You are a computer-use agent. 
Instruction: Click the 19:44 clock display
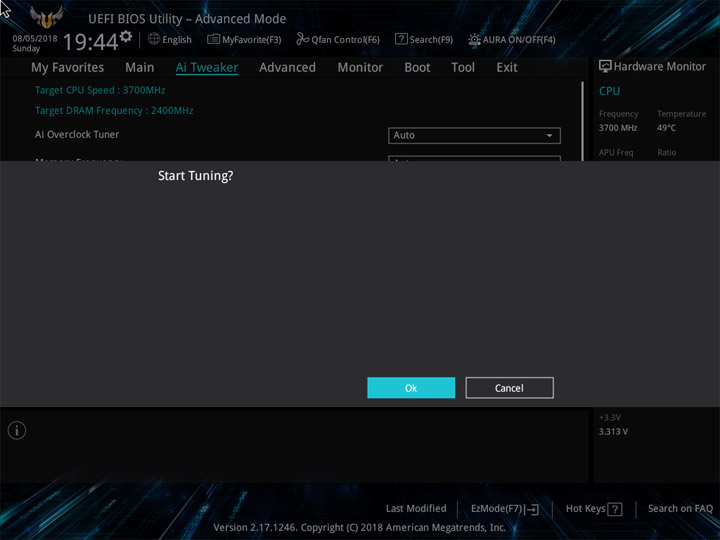click(90, 42)
